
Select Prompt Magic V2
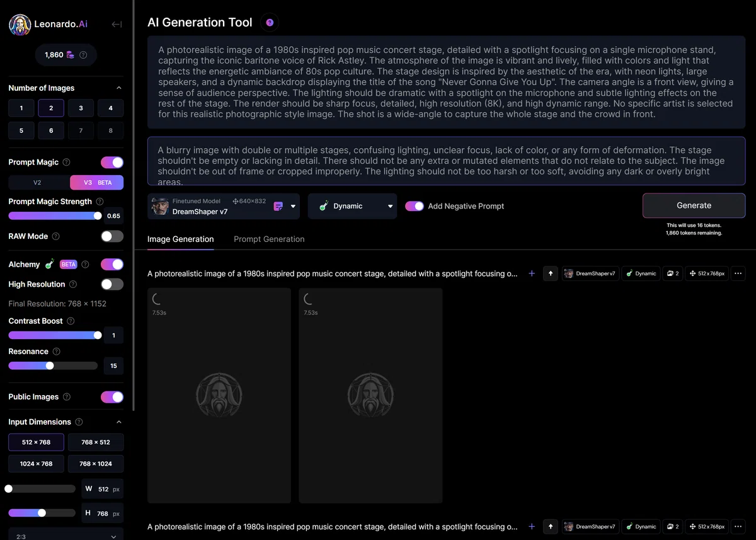[38, 183]
